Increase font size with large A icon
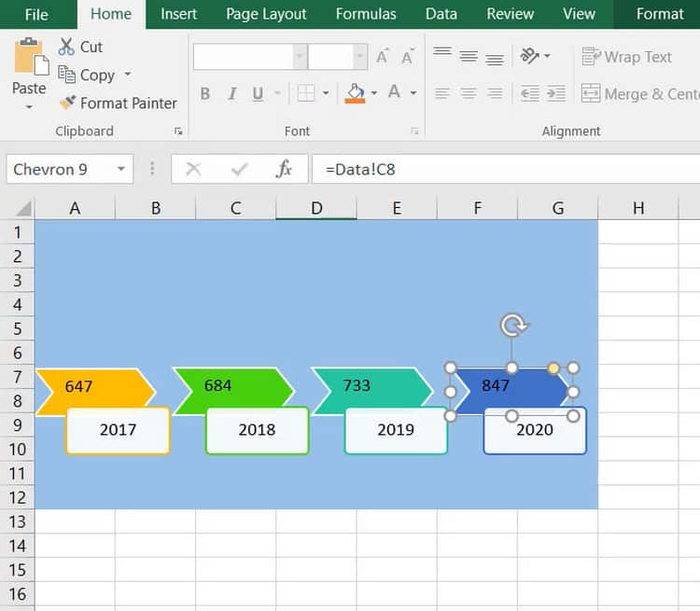This screenshot has width=700, height=611. click(383, 57)
